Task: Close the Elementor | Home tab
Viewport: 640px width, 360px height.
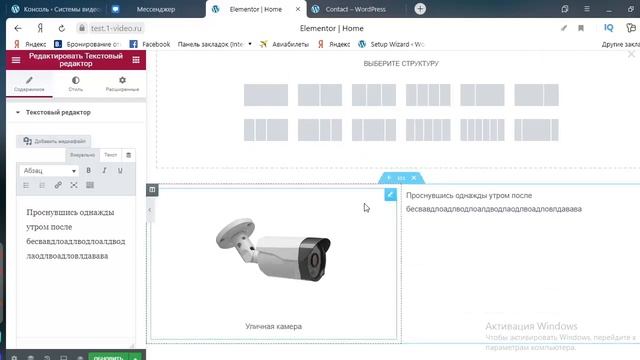Action: [298, 9]
